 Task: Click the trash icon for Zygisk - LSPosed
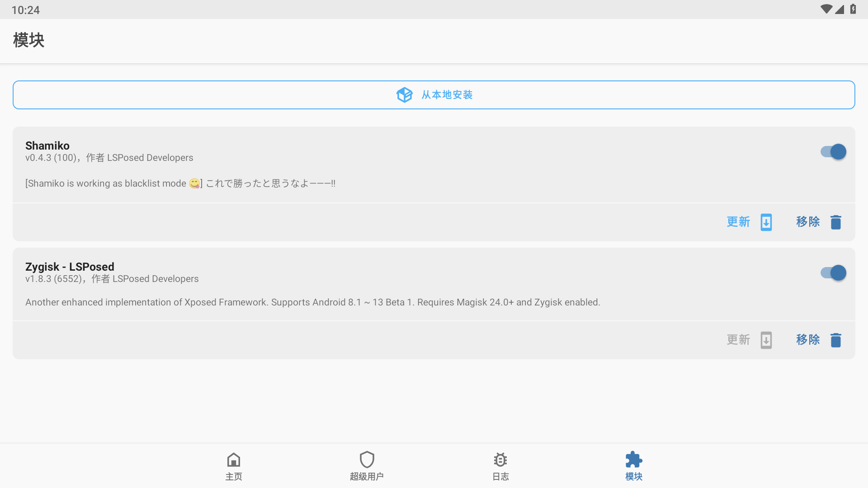[836, 340]
